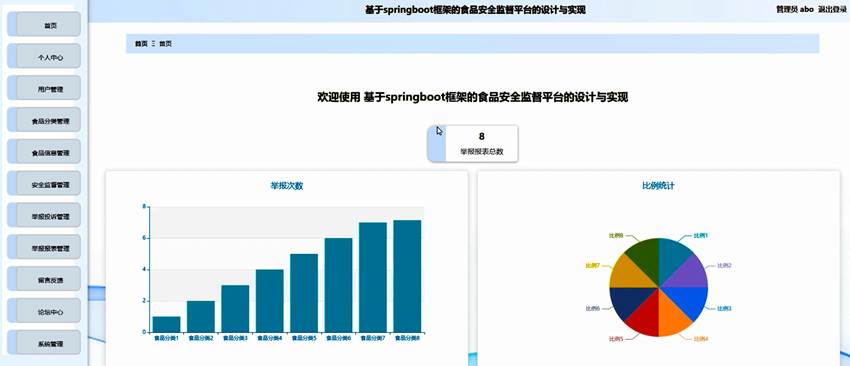Click the bar for 食品分类4

click(269, 300)
